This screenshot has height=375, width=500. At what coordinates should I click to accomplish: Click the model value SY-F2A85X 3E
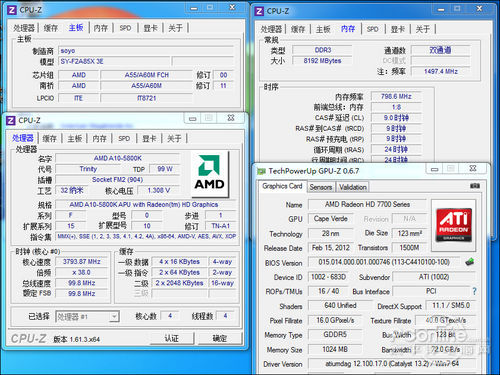(114, 61)
